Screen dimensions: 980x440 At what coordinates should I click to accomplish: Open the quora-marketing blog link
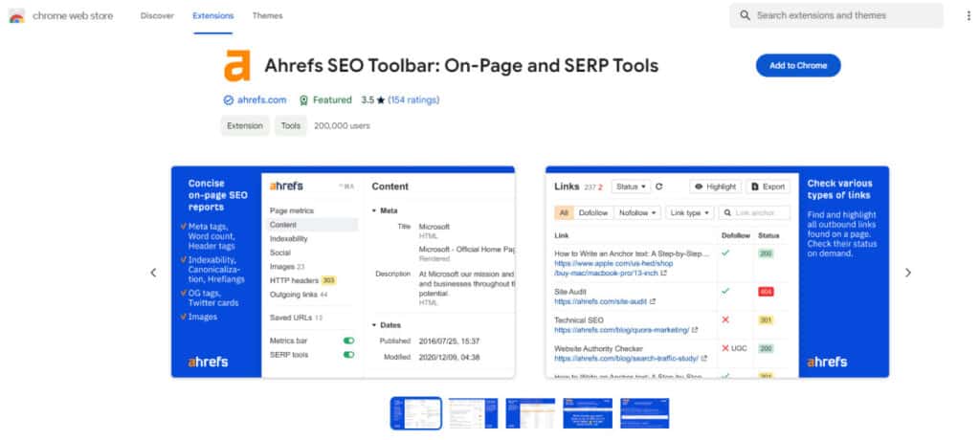(622, 329)
